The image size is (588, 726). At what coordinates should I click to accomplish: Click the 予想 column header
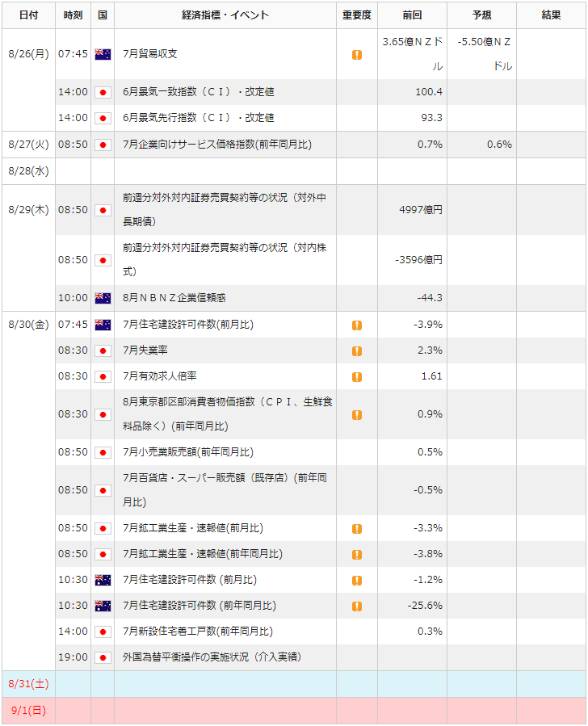pyautogui.click(x=481, y=15)
